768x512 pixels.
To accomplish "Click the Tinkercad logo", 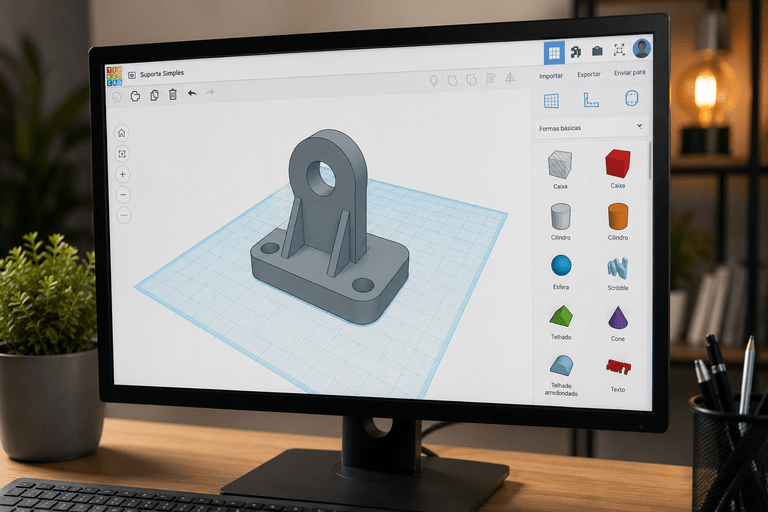I will click(x=114, y=76).
